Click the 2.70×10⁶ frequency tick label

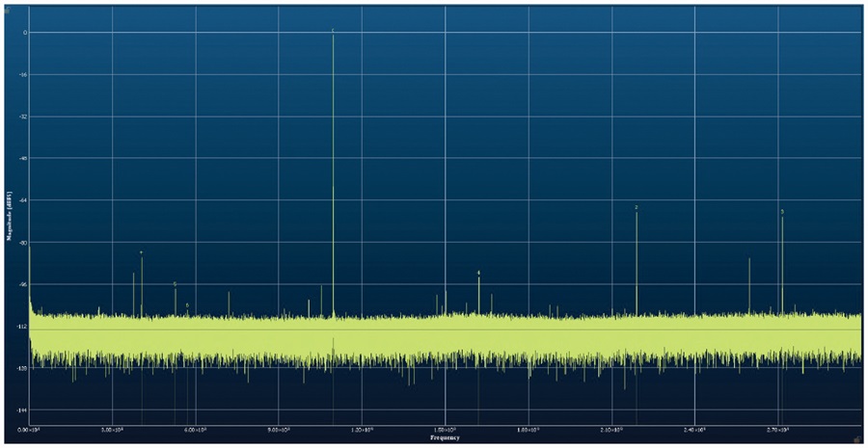tap(778, 429)
